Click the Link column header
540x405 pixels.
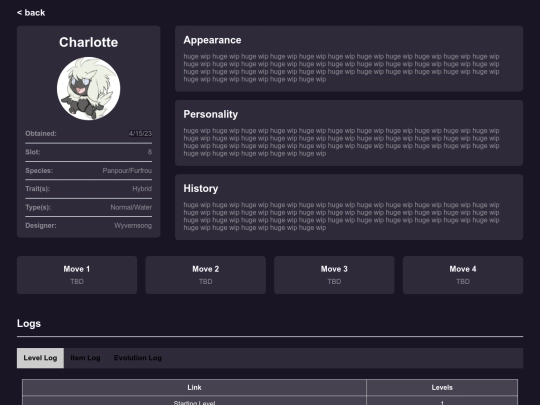[194, 387]
